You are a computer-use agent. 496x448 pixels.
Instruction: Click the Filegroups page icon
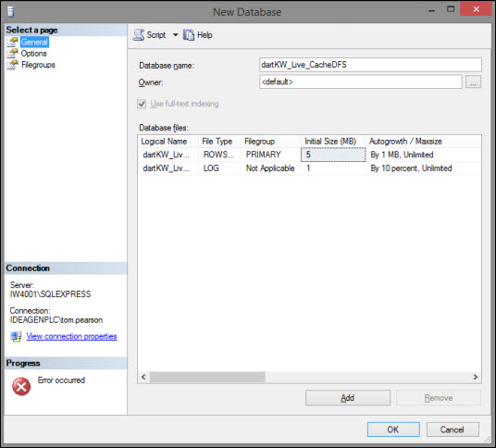pyautogui.click(x=13, y=65)
